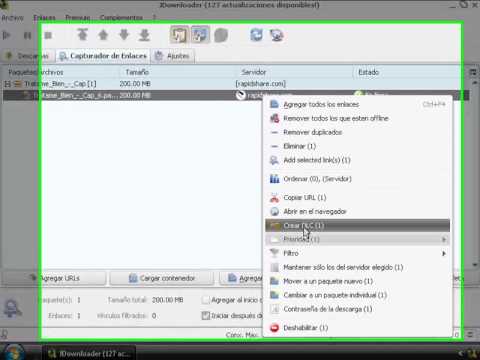
Task: Click the Play start-downloads toolbar icon
Action: [x=7, y=35]
